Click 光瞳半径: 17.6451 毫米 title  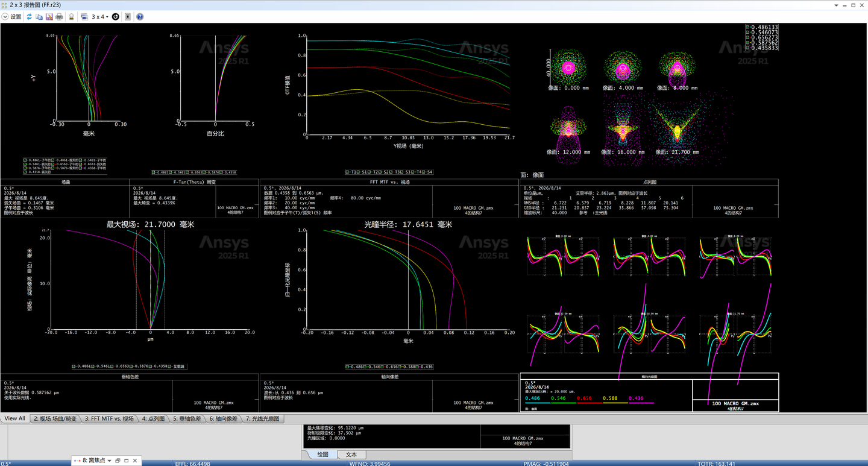point(408,224)
